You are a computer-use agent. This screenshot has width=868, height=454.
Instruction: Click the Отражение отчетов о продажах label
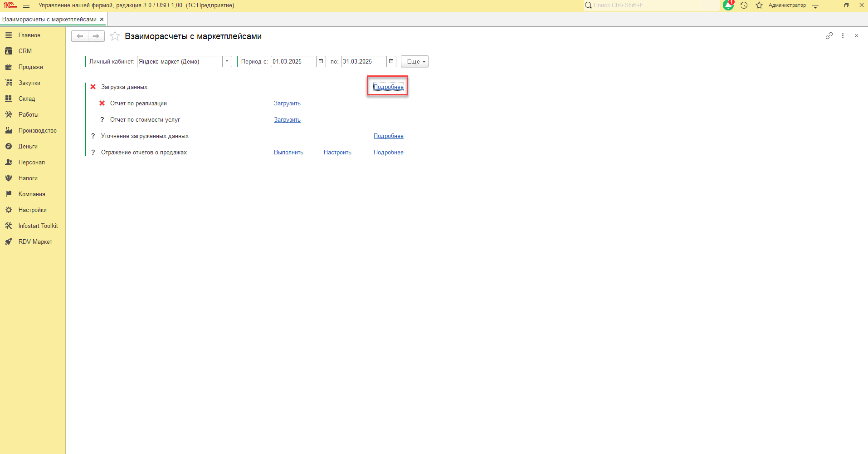144,153
